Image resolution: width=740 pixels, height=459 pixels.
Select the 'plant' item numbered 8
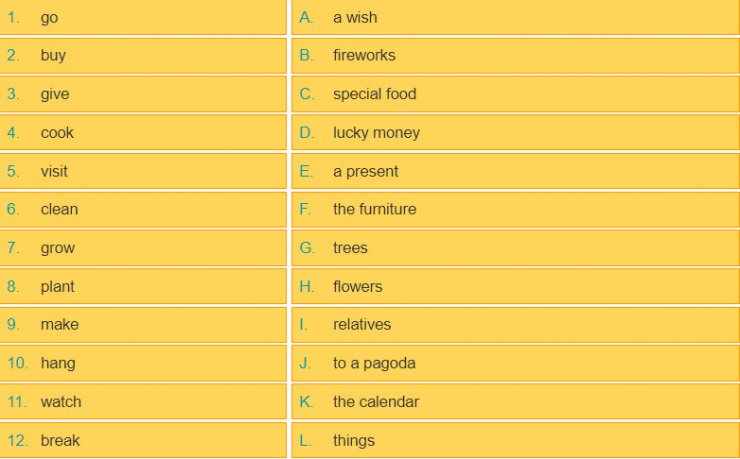click(x=143, y=286)
